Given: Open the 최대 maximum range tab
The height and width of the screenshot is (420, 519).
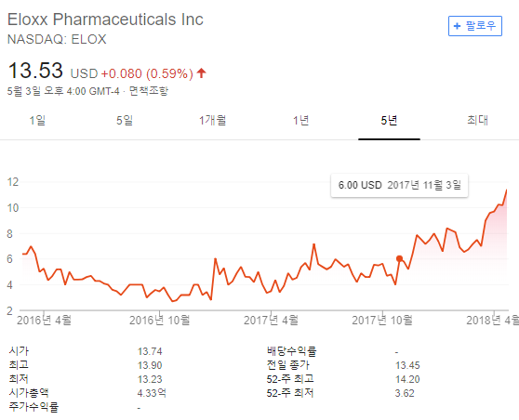Looking at the screenshot, I should [477, 120].
